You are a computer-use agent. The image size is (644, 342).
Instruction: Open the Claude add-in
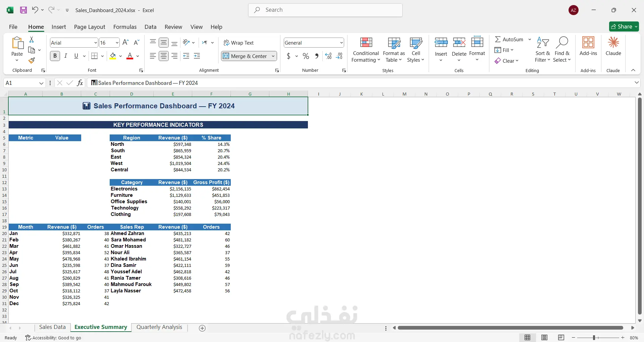[x=613, y=46]
